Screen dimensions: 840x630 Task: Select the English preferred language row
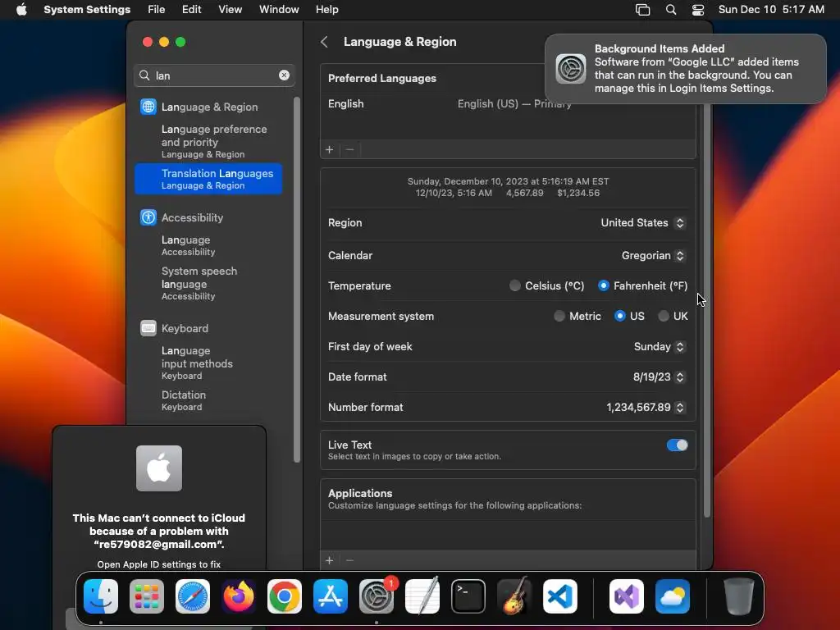[x=508, y=104]
